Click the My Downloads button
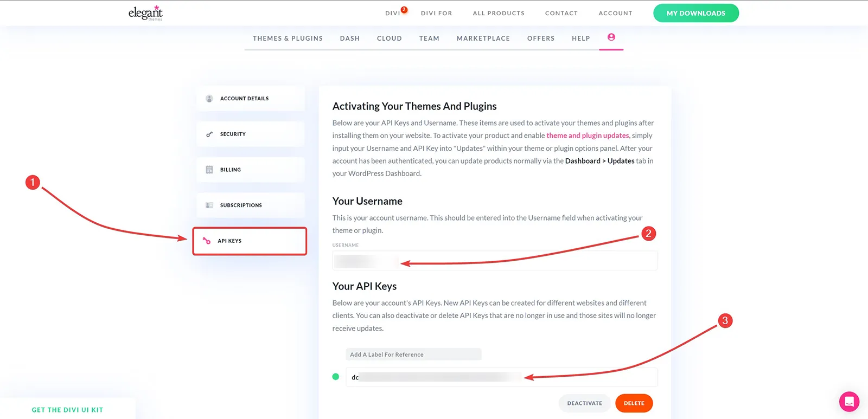Screen dimensions: 868x419 696,13
